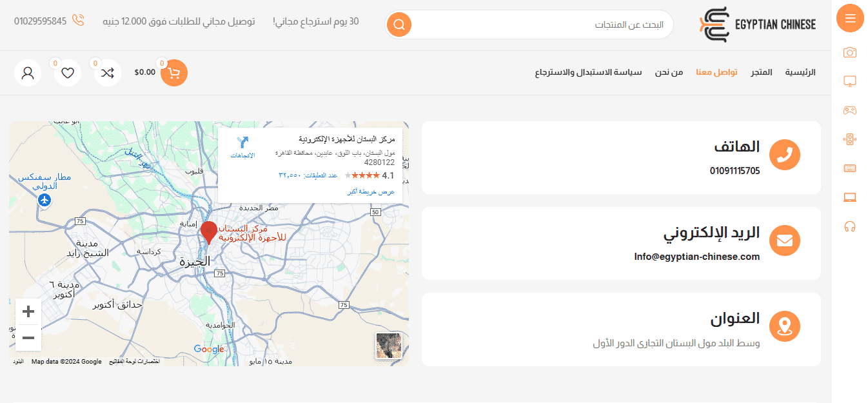Select the laptop category icon

point(850,197)
